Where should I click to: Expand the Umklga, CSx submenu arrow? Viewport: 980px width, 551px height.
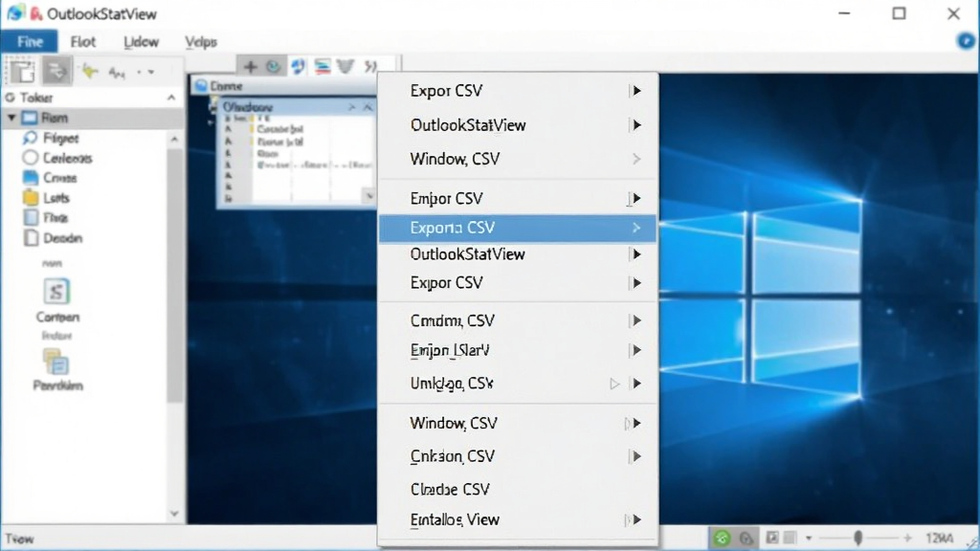pyautogui.click(x=636, y=384)
